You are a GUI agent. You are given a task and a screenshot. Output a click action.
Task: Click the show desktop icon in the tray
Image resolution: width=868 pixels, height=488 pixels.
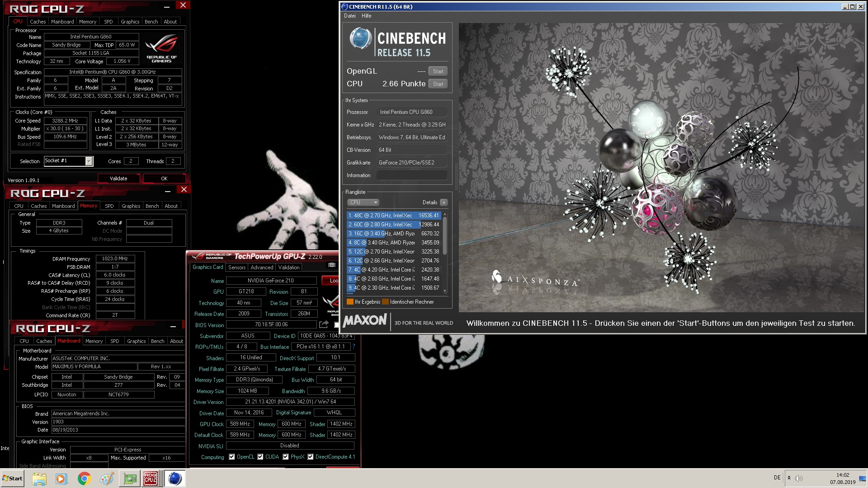[863, 479]
